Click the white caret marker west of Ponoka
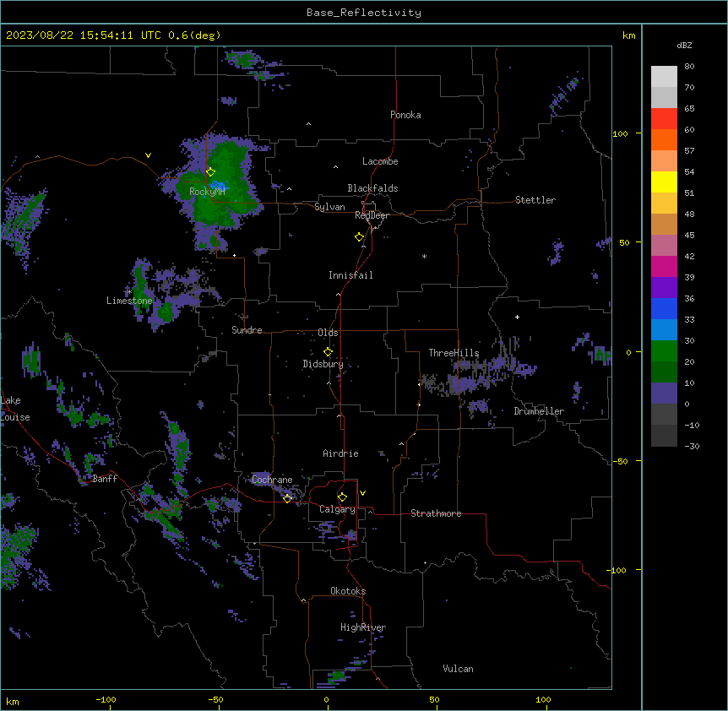This screenshot has height=711, width=728. (x=309, y=124)
